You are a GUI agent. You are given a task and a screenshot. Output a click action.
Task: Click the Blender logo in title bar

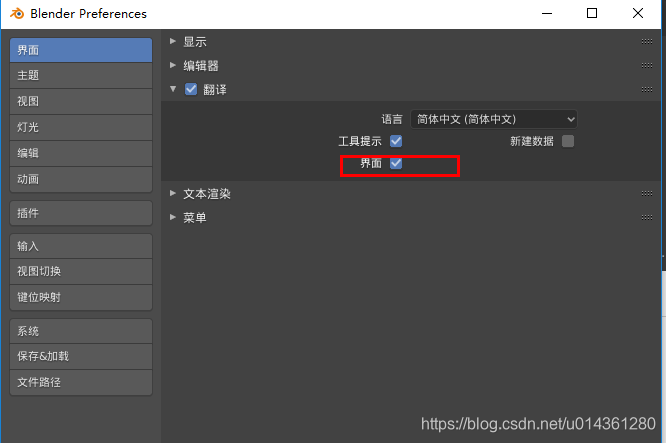point(17,14)
